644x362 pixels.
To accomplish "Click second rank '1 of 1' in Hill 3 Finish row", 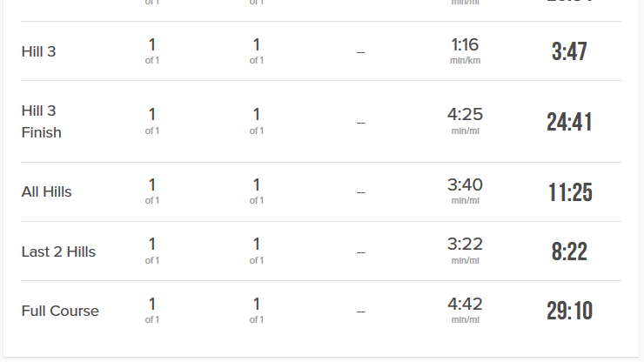I will [x=256, y=121].
